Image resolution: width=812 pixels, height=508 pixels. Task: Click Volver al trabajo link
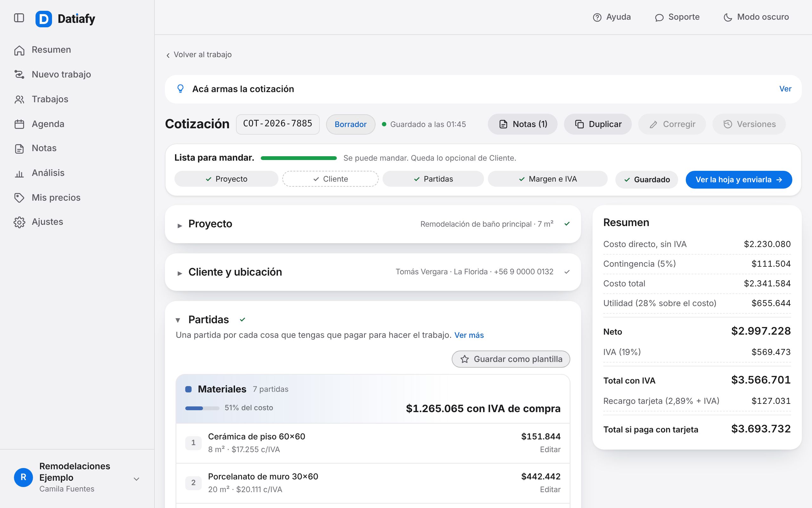[x=199, y=55]
